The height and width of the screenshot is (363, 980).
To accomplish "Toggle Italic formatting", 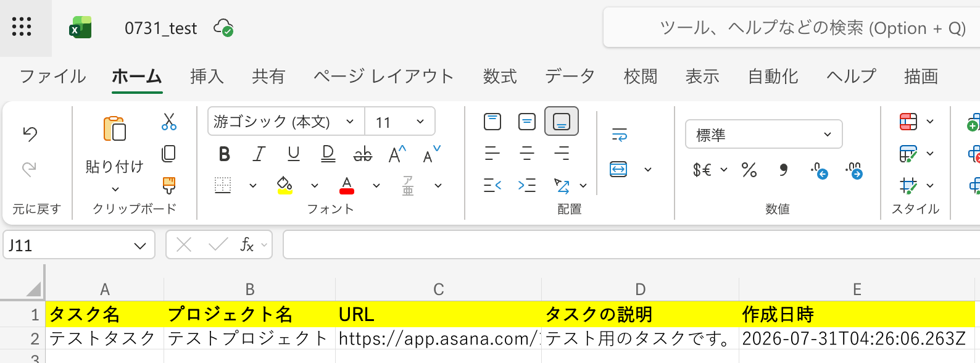I will 259,154.
